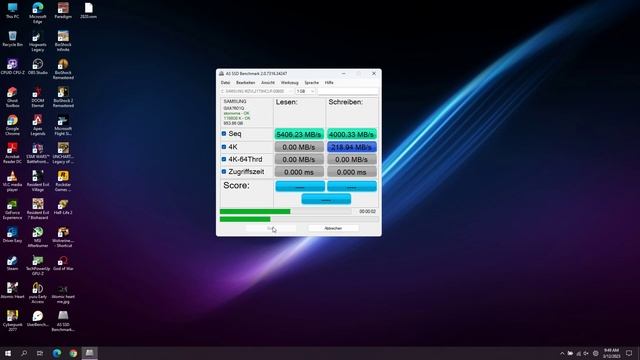Image resolution: width=640 pixels, height=360 pixels.
Task: Click the Seq write result 4000.33 MB/s
Action: click(x=351, y=134)
